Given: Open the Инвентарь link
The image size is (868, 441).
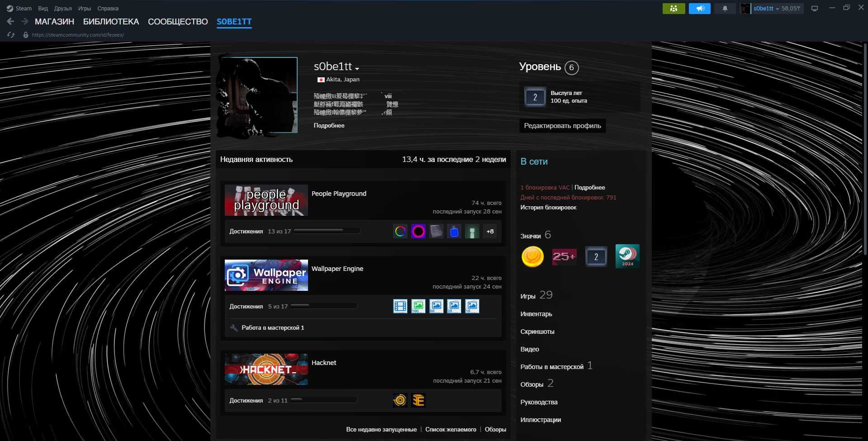Looking at the screenshot, I should tap(536, 314).
